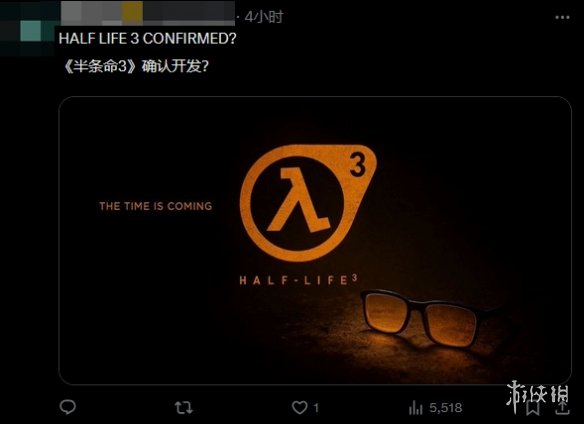Select the HALF LIFE 3 CONFIRMED? tweet text
Viewport: 584px width, 424px height.
pyautogui.click(x=147, y=39)
